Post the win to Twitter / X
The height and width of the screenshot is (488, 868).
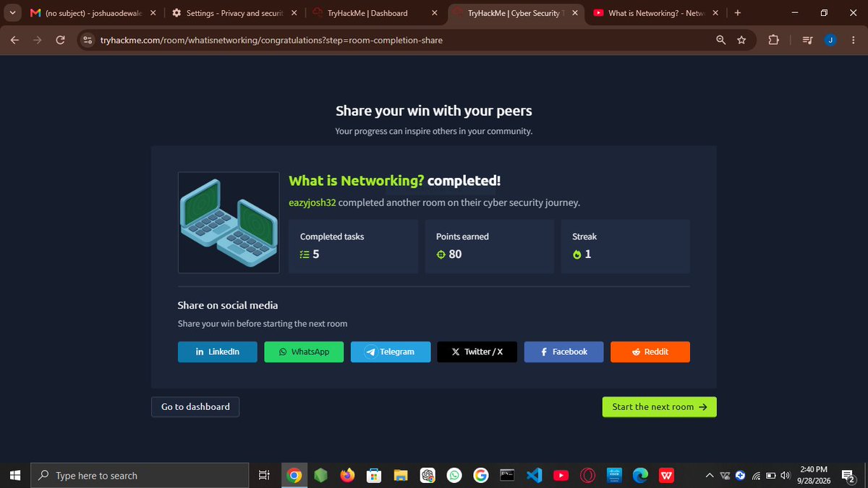(x=477, y=352)
